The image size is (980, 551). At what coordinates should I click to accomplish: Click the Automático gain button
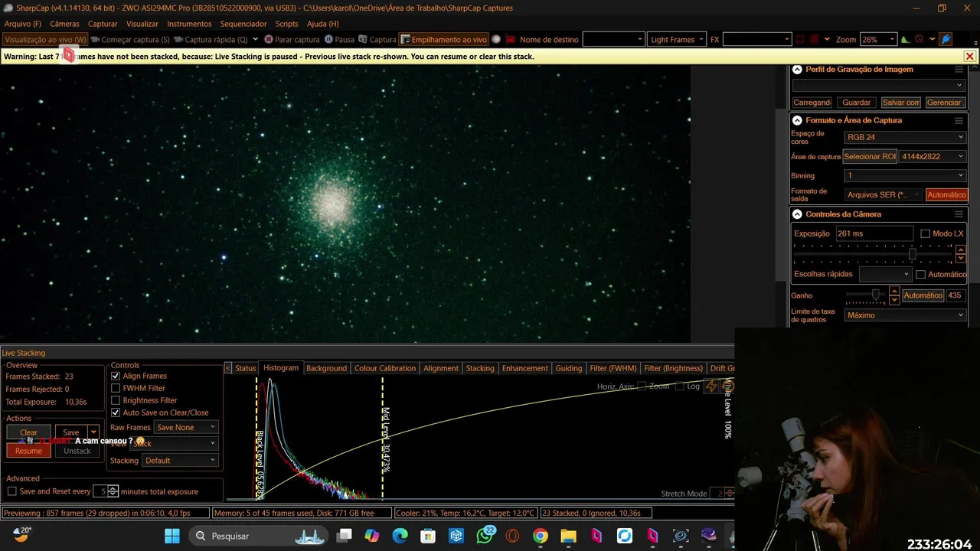coord(923,295)
